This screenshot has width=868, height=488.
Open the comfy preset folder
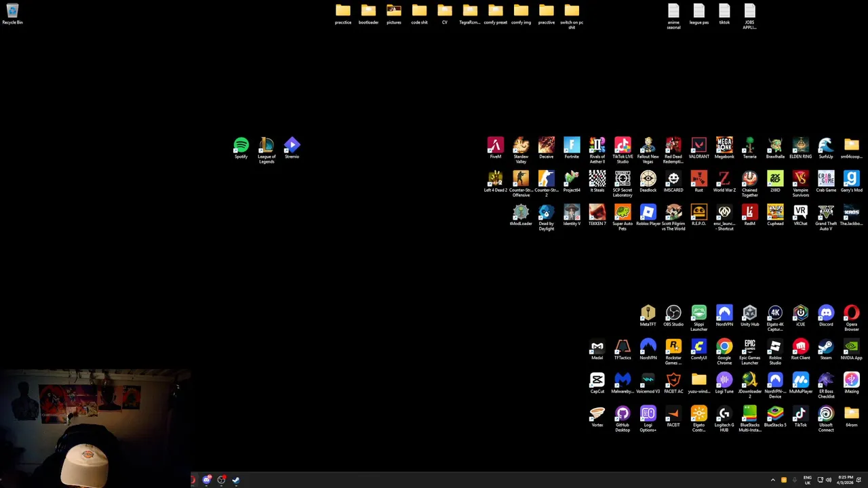tap(496, 14)
